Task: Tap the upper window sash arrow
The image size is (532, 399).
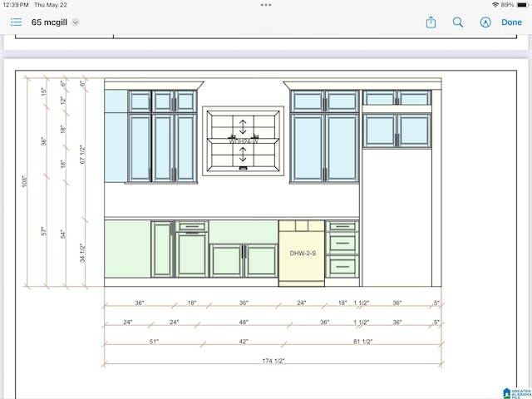Action: tap(243, 127)
